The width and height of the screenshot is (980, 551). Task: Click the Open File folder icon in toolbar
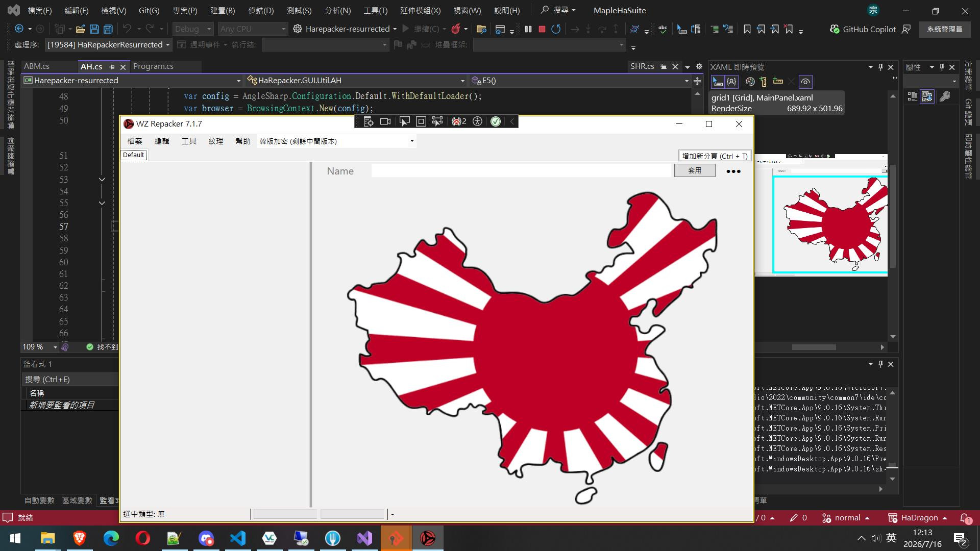click(80, 29)
